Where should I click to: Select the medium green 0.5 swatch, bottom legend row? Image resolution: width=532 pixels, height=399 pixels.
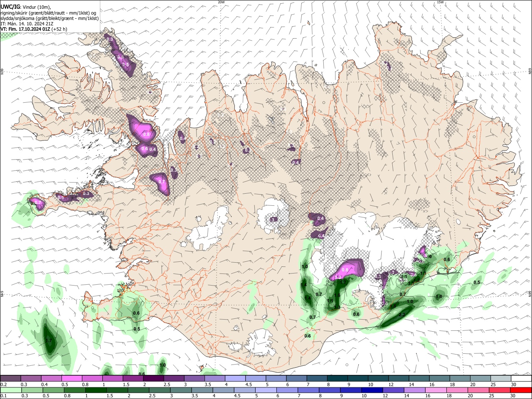[x=53, y=390]
